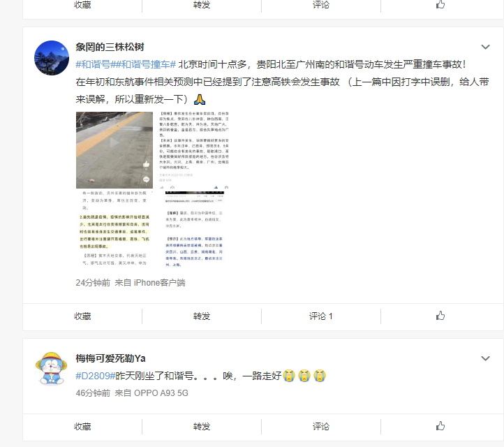Open 象罔的三株松树 profile avatar
Screen dimensions: 504x447
pos(52,58)
